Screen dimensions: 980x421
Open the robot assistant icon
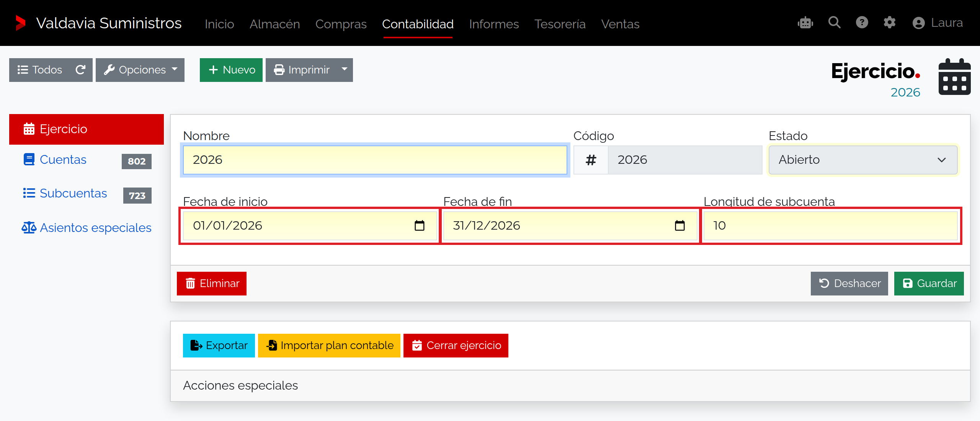click(x=805, y=23)
